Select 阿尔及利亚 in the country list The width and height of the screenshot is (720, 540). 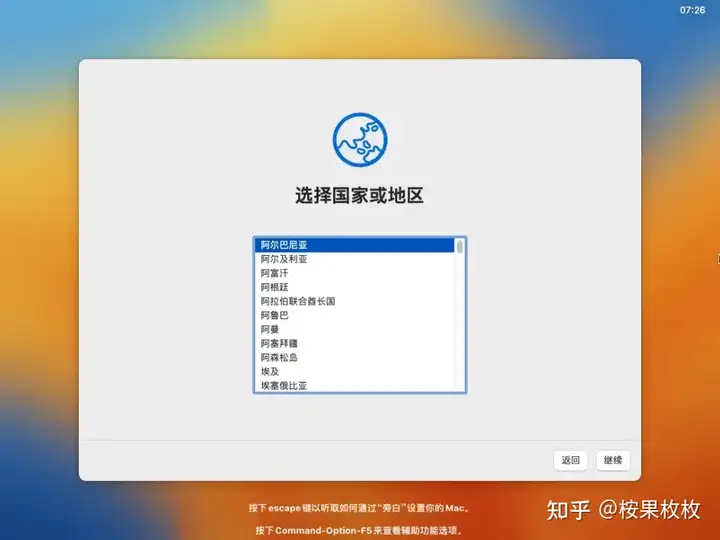(x=354, y=259)
